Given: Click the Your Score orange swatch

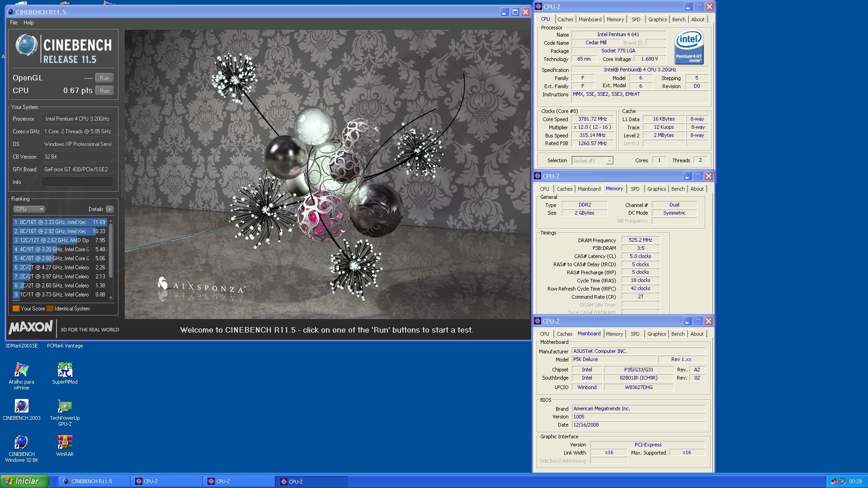Looking at the screenshot, I should [x=16, y=309].
